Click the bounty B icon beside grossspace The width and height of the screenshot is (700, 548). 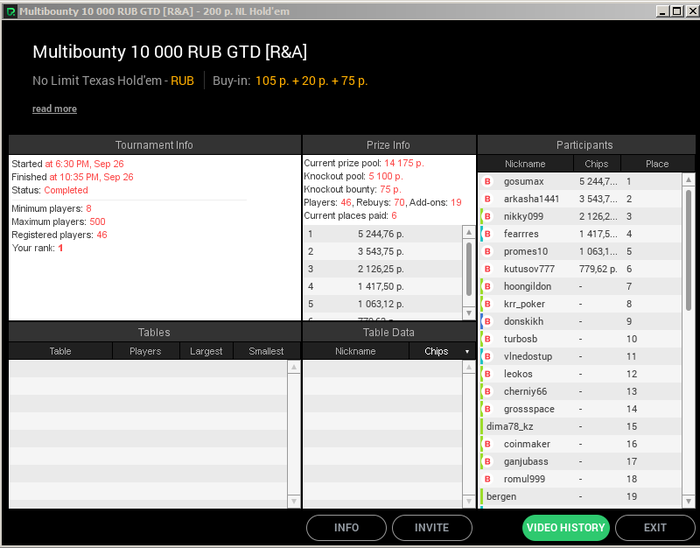(488, 409)
